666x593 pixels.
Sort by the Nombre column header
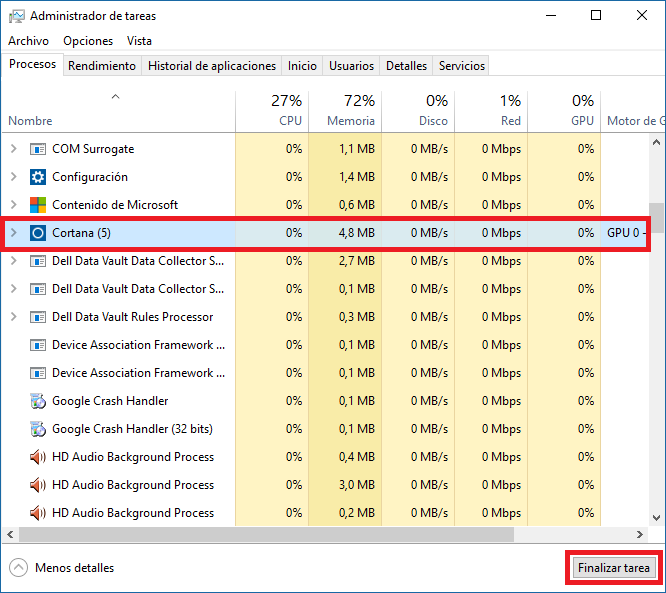coord(119,111)
